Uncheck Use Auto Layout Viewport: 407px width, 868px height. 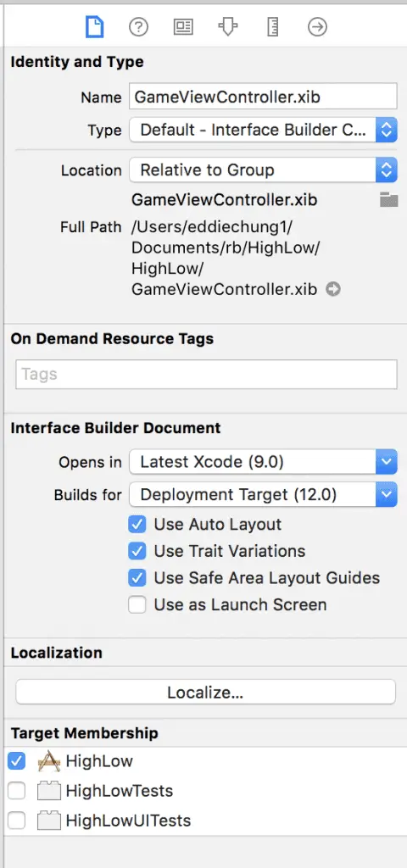click(137, 524)
